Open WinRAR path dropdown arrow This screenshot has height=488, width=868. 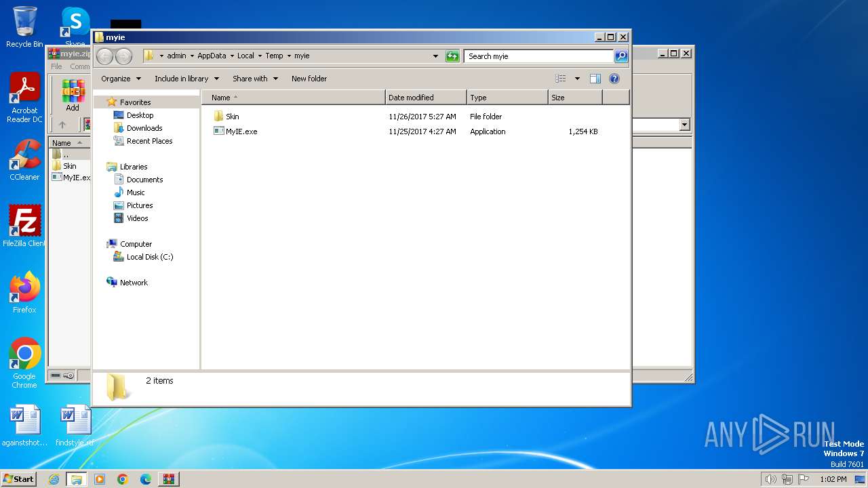(684, 125)
